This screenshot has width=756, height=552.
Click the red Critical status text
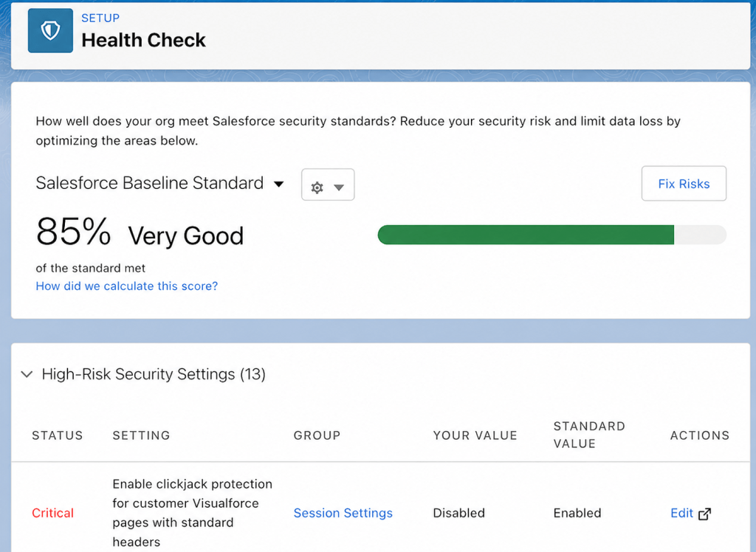point(52,513)
